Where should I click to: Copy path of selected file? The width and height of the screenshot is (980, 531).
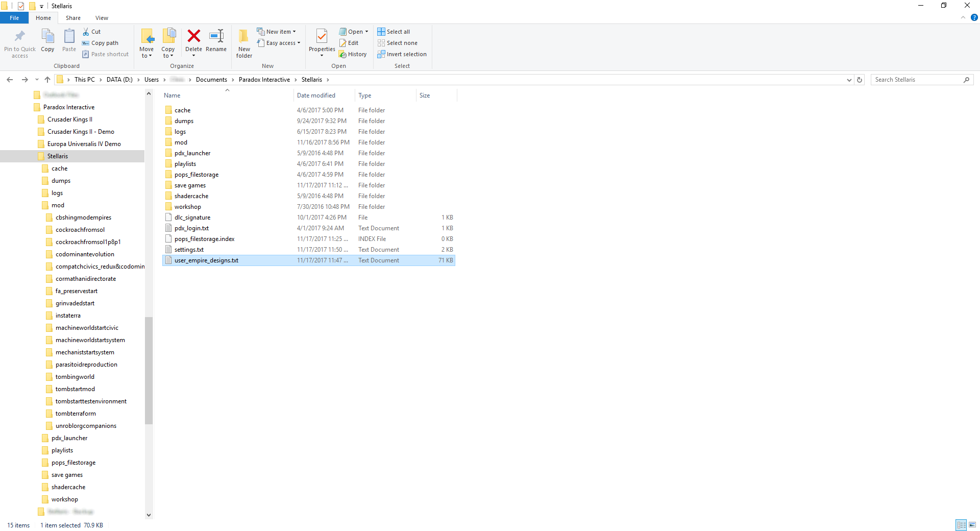coord(101,43)
